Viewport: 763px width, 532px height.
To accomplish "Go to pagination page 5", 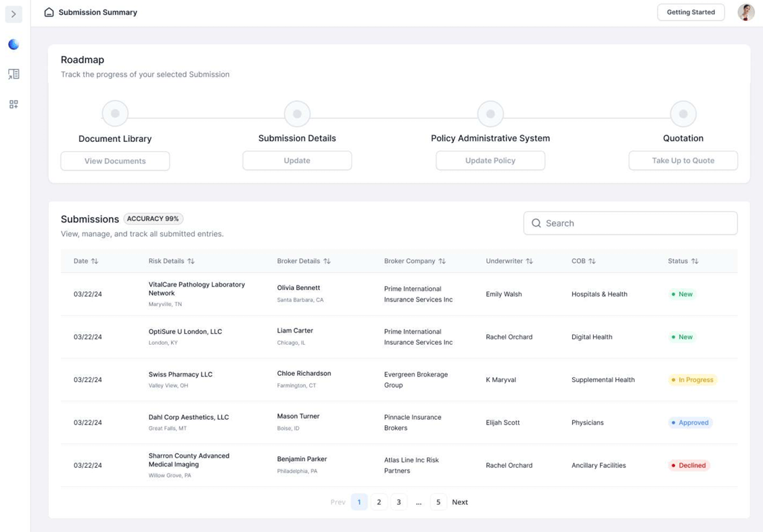I will pyautogui.click(x=438, y=502).
